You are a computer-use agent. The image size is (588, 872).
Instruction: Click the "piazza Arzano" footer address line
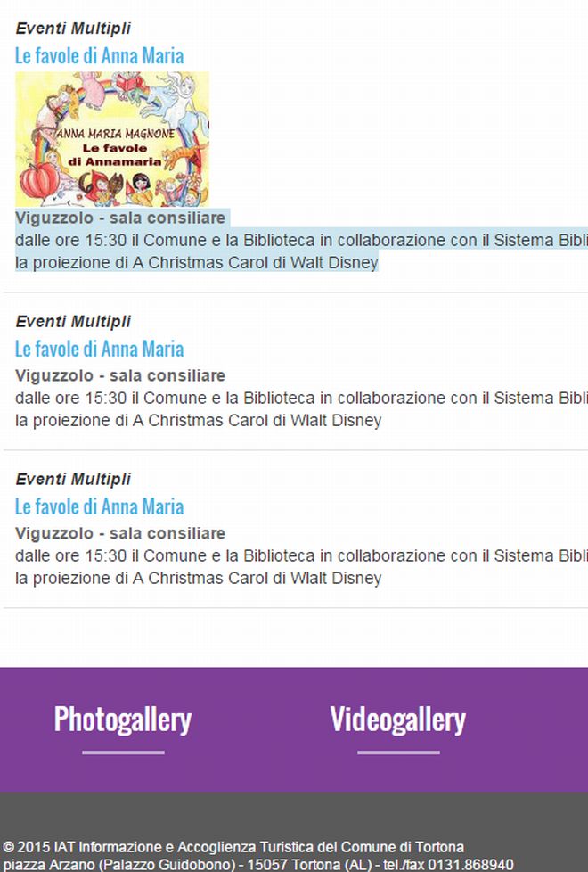[x=258, y=864]
